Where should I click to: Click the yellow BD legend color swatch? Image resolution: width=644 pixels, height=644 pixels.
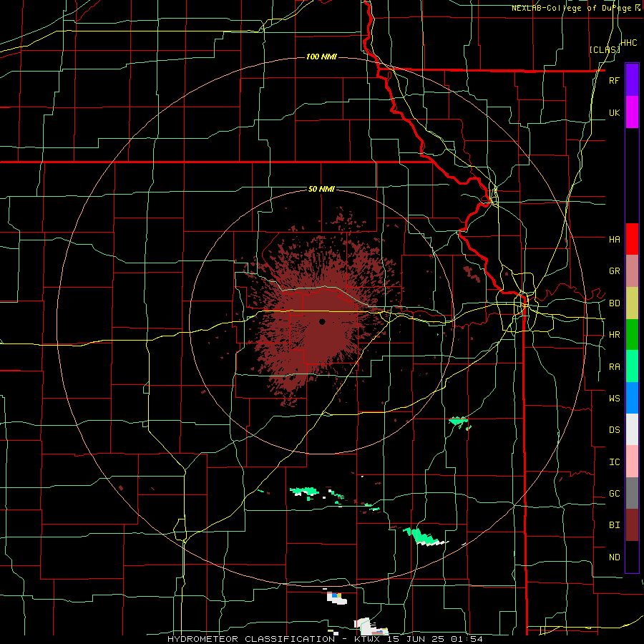(632, 303)
